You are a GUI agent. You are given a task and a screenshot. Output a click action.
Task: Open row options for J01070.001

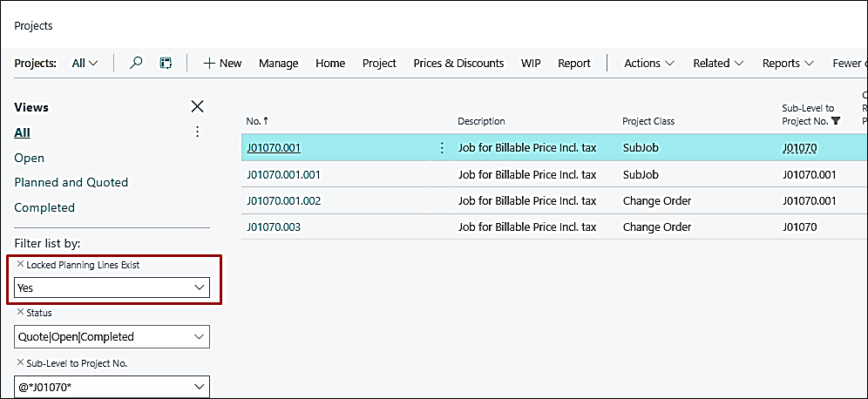point(442,148)
